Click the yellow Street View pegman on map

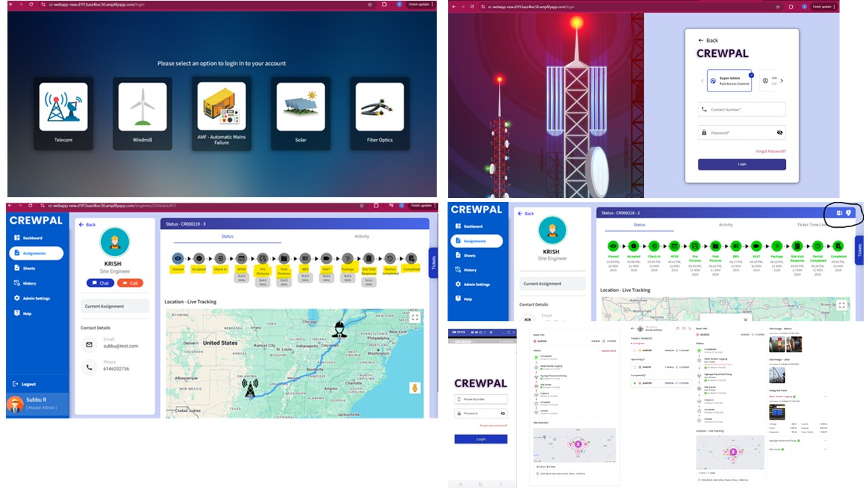click(x=414, y=388)
